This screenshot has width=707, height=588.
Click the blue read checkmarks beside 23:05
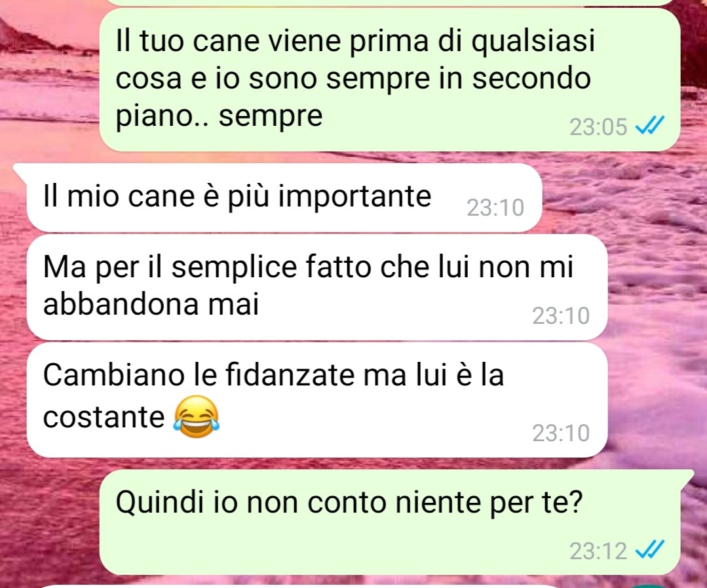(649, 125)
